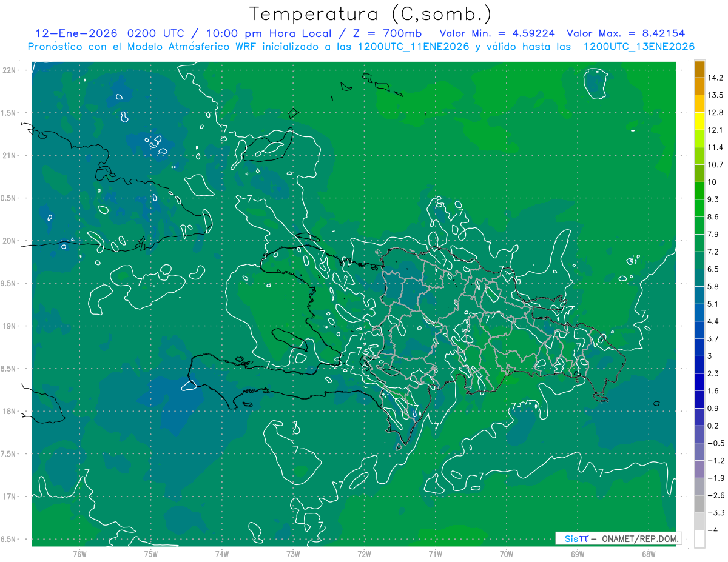Click the -3.3 legend value
Screen dimensions: 728x562
tap(716, 513)
